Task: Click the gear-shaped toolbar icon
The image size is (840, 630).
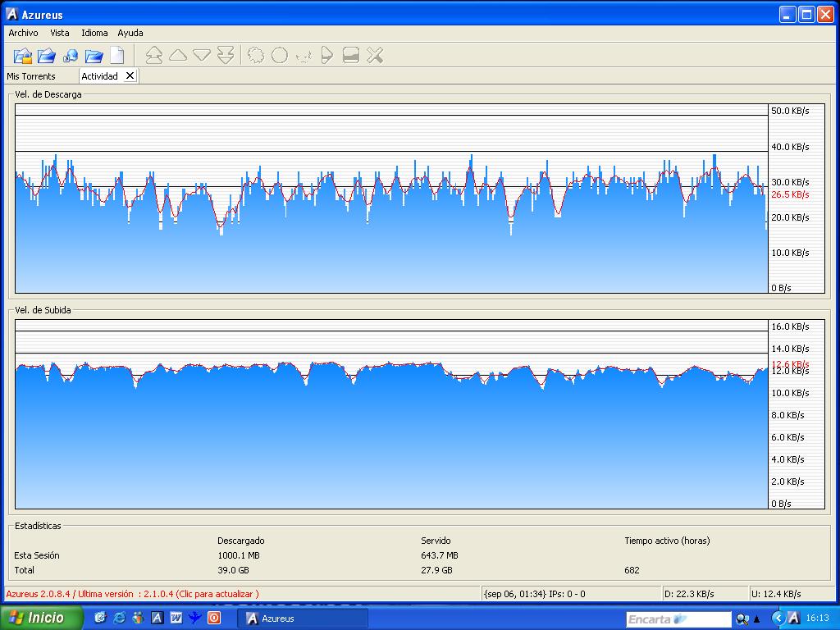Action: click(x=256, y=55)
